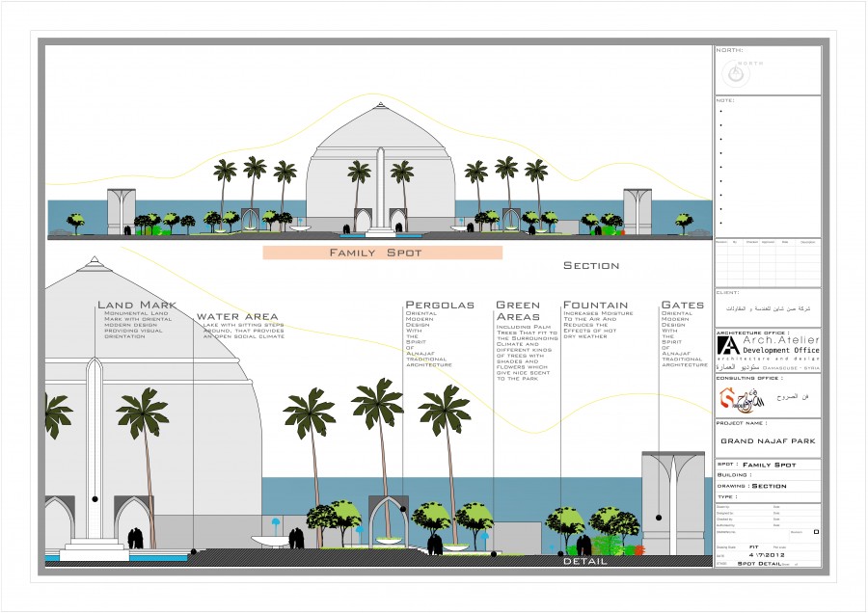This screenshot has width=868, height=613.
Task: Click the Section label under the top elevation
Action: [590, 266]
